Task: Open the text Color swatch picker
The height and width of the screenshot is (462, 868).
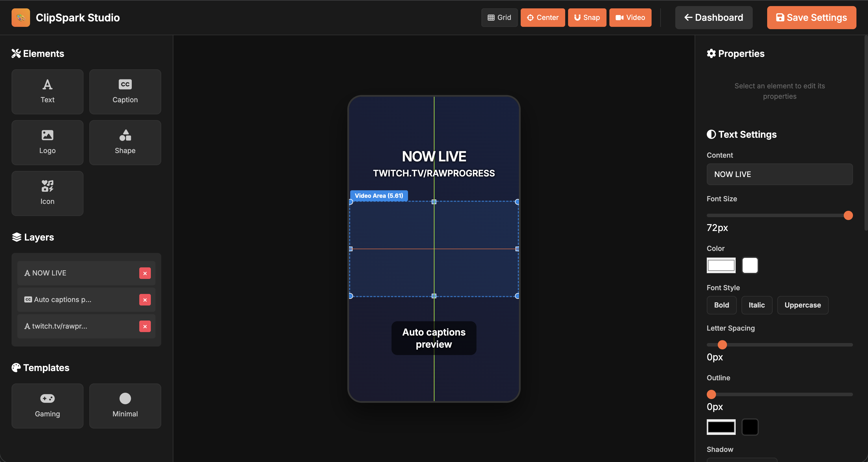Action: [721, 265]
